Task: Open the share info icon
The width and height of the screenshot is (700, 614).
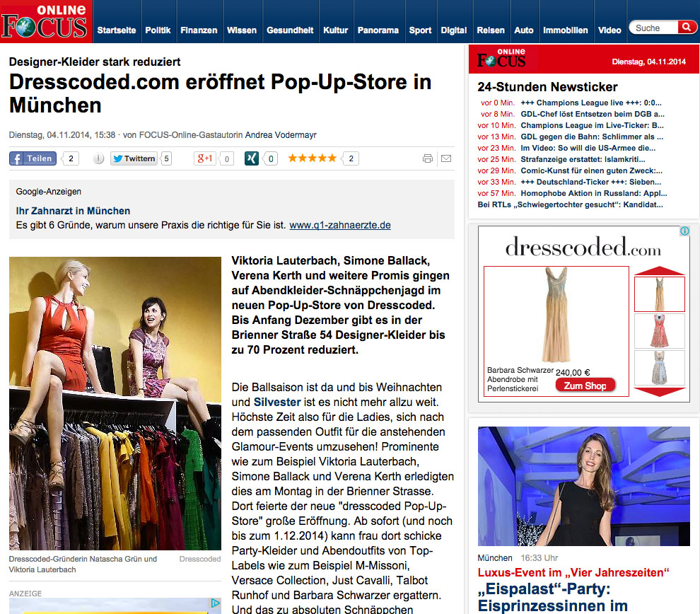Action: (98, 158)
